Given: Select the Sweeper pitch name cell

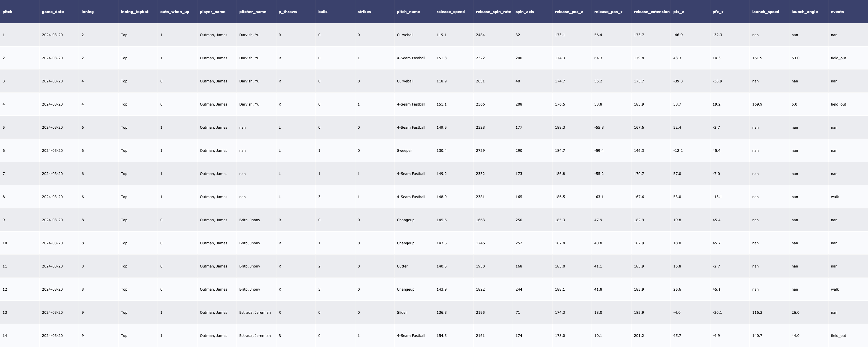Looking at the screenshot, I should point(404,151).
